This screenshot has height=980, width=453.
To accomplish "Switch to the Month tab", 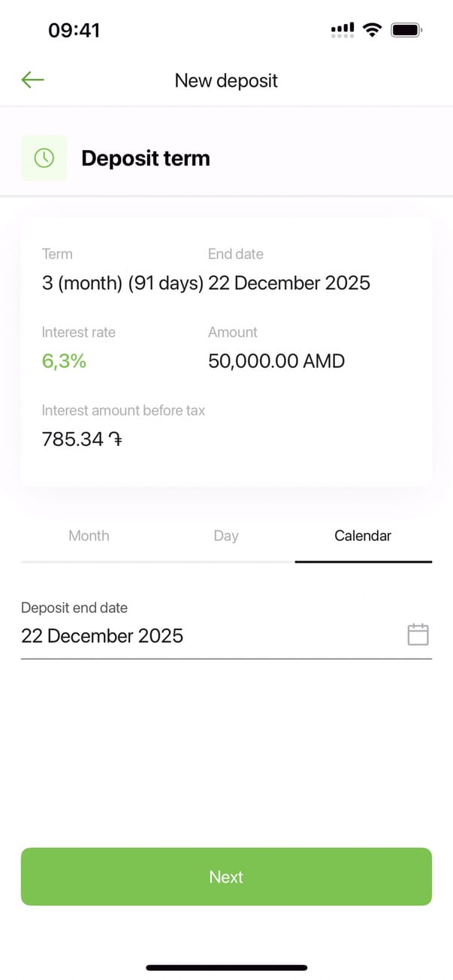I will [89, 535].
